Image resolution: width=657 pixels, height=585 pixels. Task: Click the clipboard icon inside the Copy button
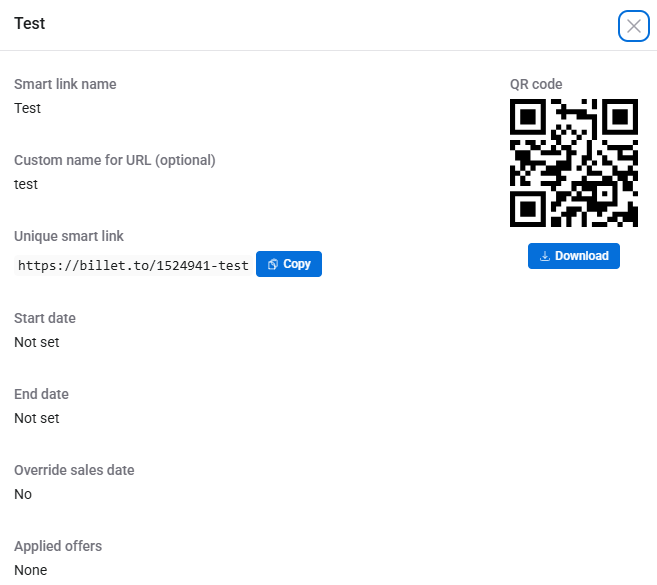[x=273, y=264]
